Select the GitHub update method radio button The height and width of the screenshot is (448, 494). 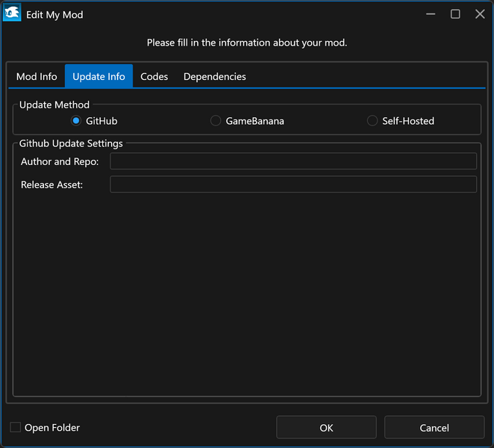[76, 121]
